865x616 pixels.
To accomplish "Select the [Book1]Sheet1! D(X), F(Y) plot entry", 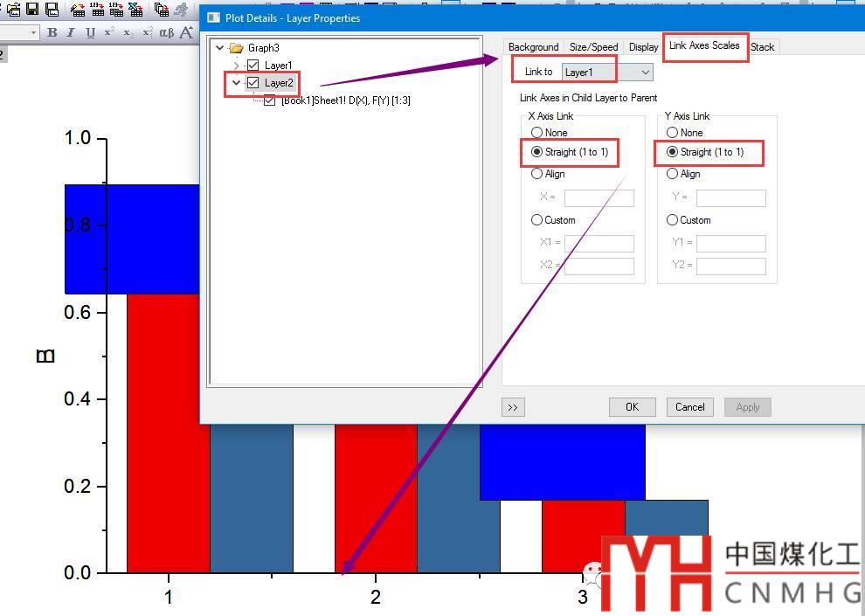I will [346, 100].
